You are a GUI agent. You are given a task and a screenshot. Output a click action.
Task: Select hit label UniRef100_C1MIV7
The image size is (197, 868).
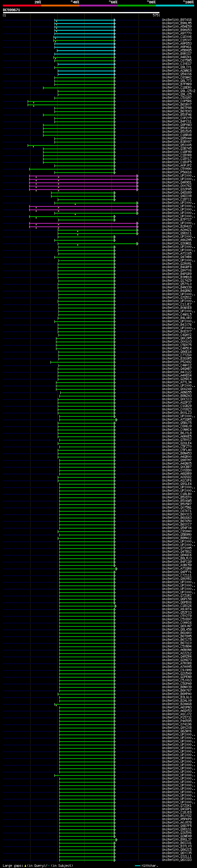tap(177, 40)
